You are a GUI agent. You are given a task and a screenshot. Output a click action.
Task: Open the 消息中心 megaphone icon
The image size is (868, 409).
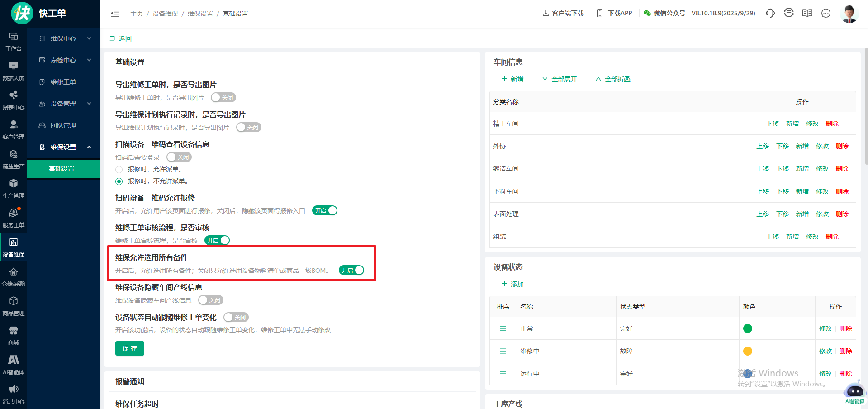pos(14,394)
